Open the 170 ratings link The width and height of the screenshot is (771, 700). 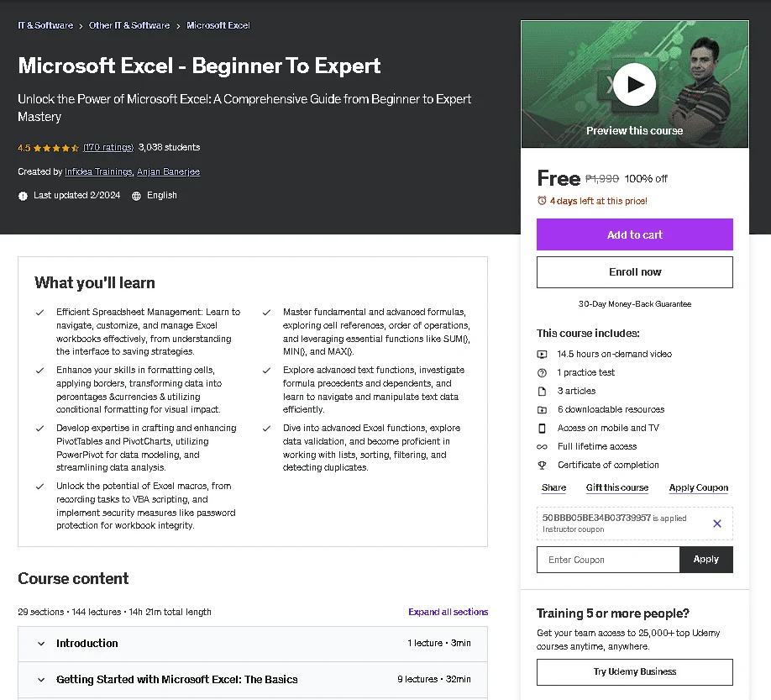[x=108, y=148]
